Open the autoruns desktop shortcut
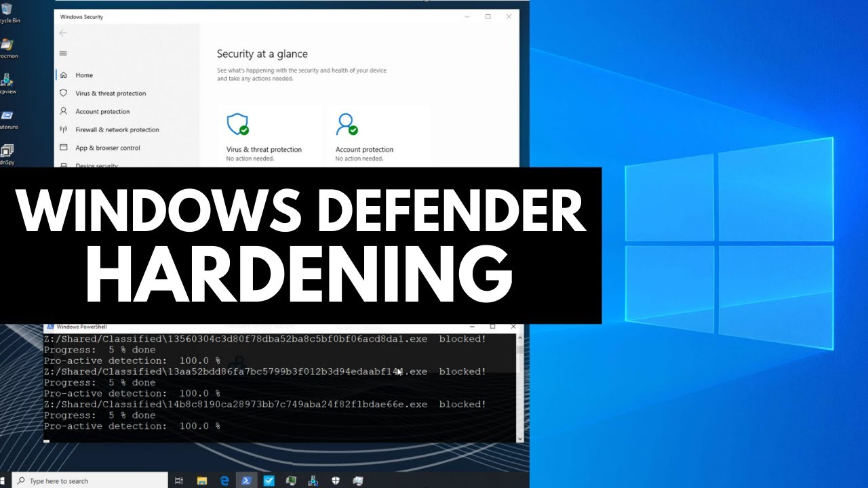This screenshot has width=868, height=488. click(8, 119)
